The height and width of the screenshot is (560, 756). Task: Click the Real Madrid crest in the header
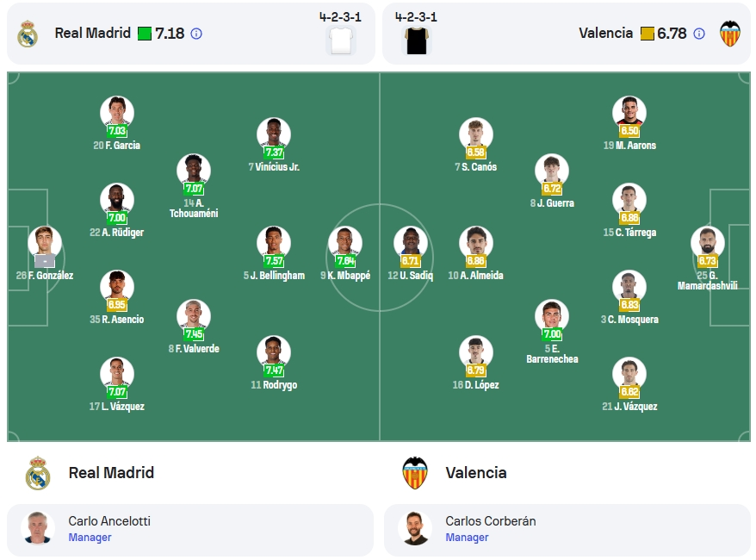click(28, 34)
